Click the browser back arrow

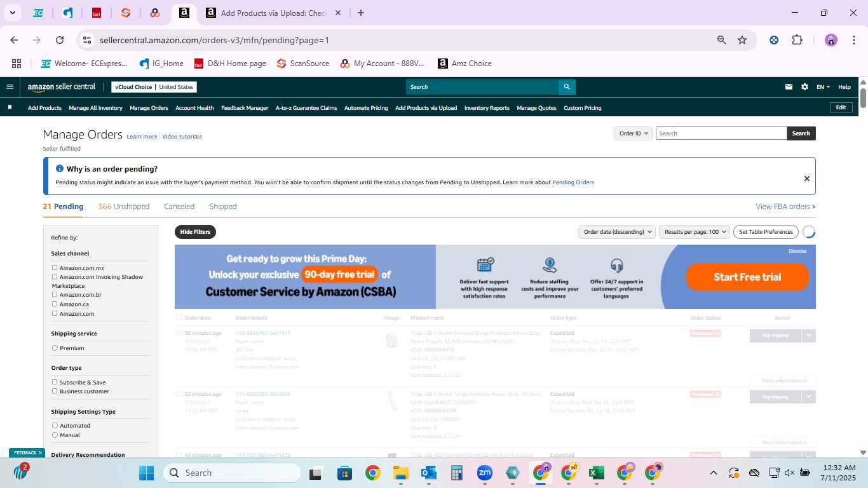click(14, 40)
